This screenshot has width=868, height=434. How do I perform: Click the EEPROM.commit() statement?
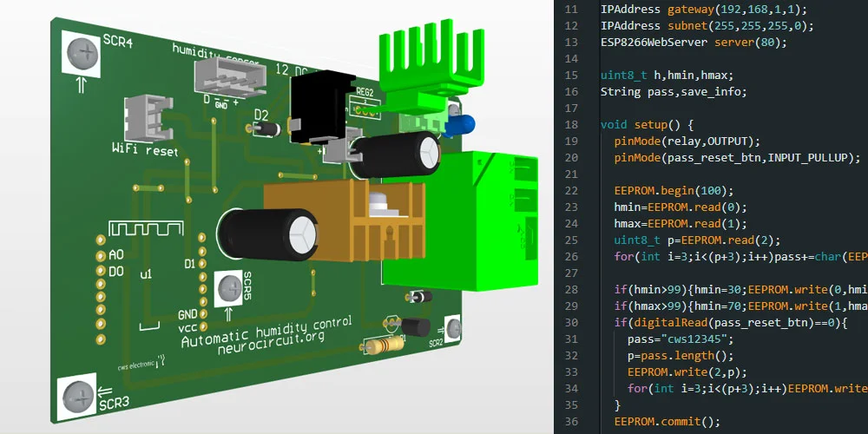point(667,422)
